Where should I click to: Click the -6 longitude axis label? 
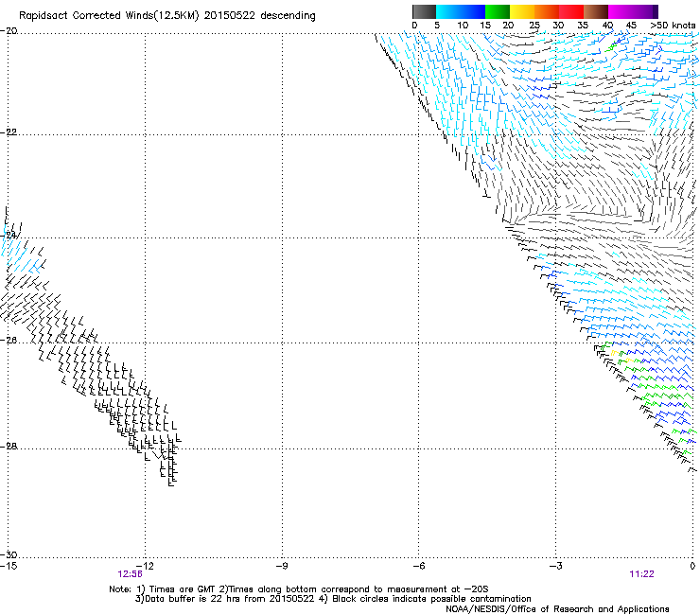click(x=418, y=566)
